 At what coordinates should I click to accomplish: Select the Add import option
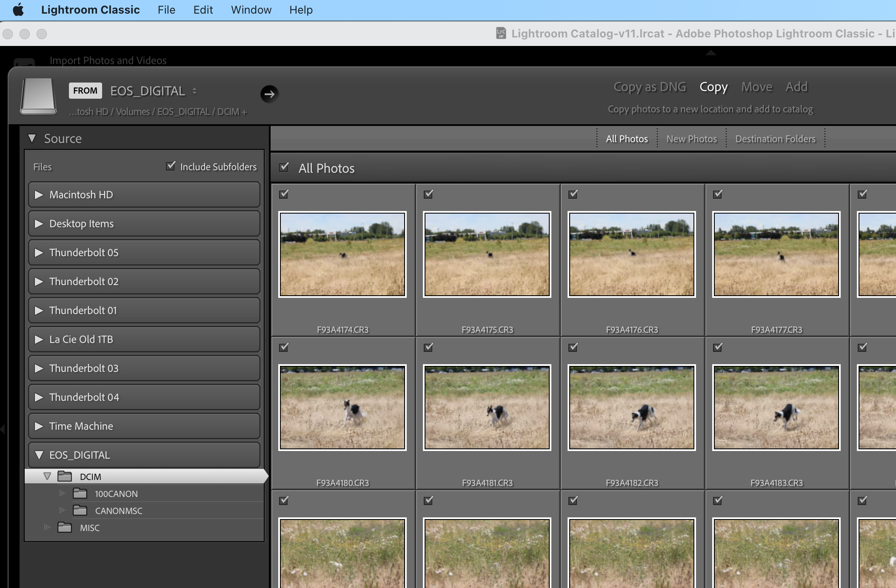pos(796,87)
